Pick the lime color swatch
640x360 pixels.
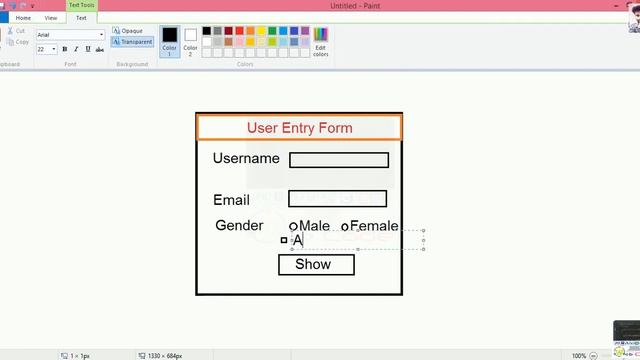pyautogui.click(x=272, y=42)
